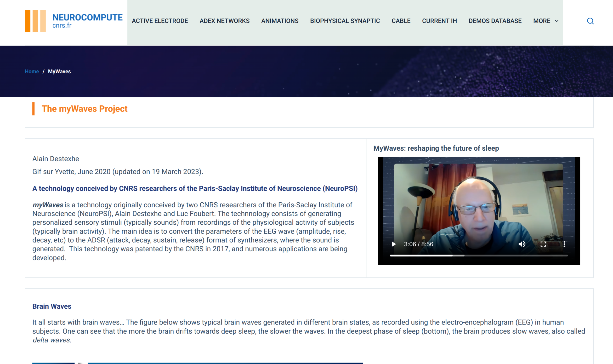The height and width of the screenshot is (364, 613).
Task: Click the 'Brain Waves' section heading
Action: [x=52, y=306]
